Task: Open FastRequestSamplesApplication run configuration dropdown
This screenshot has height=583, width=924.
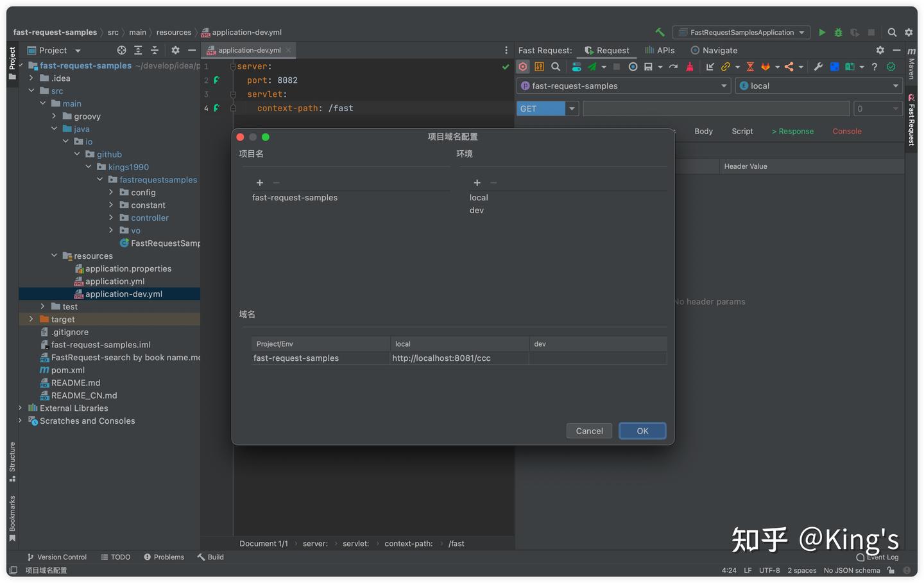Action: [741, 32]
